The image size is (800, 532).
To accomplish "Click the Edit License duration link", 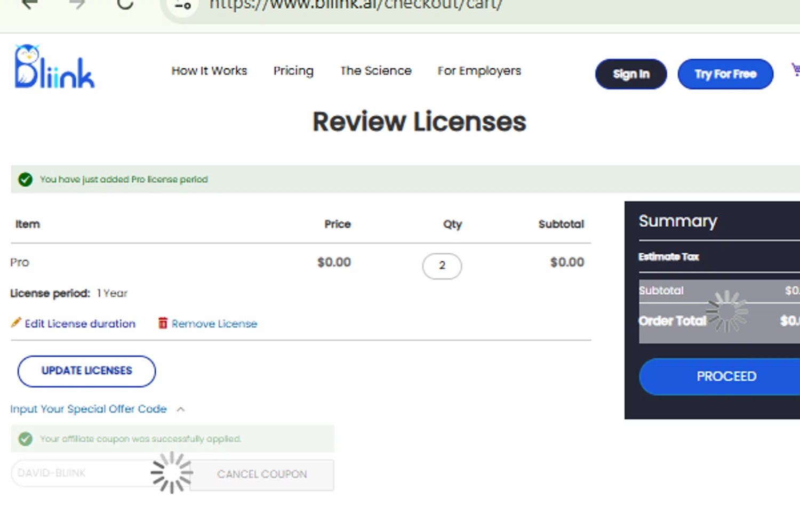I will tap(80, 324).
